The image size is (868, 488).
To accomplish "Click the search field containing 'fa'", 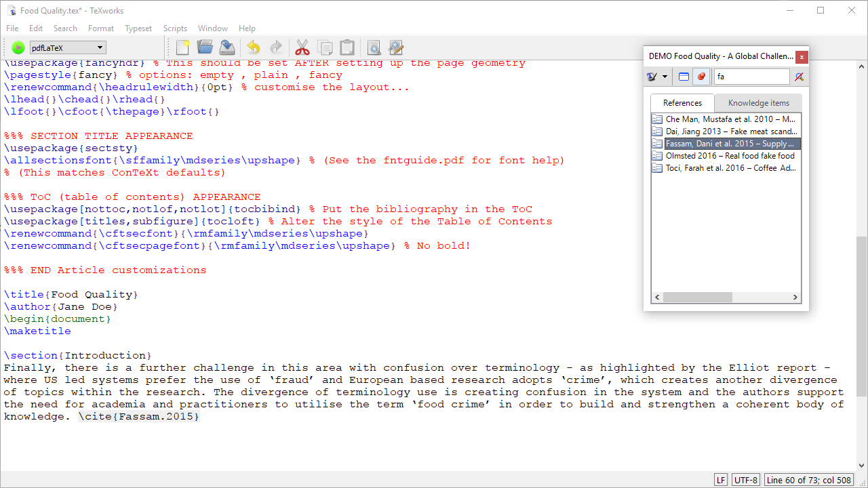I will coord(751,77).
